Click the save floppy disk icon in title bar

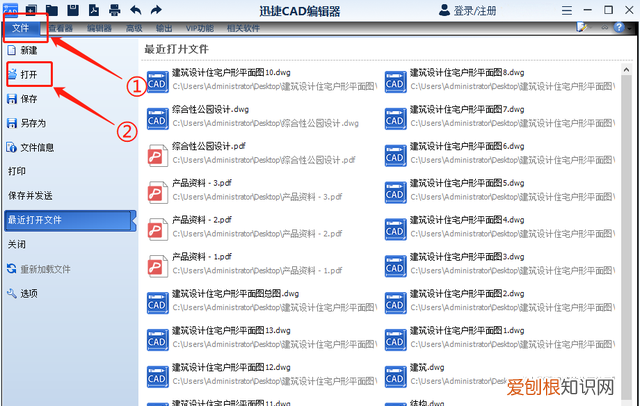coord(73,10)
